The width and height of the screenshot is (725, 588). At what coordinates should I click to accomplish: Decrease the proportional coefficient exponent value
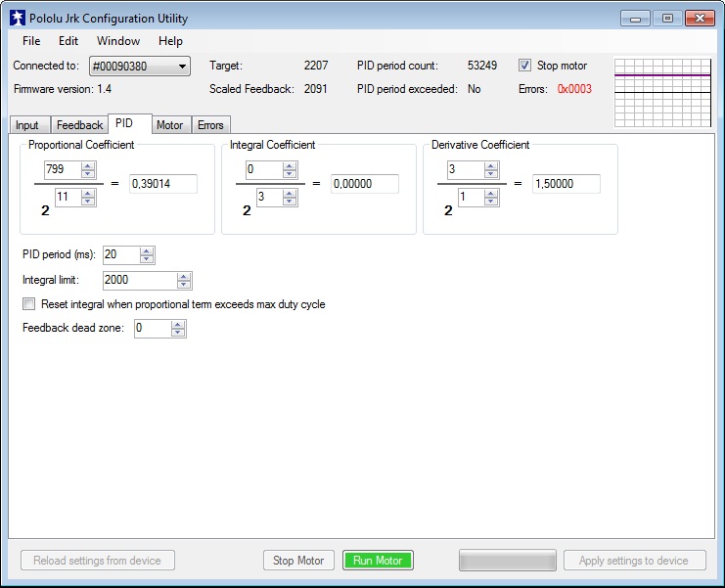tap(88, 202)
